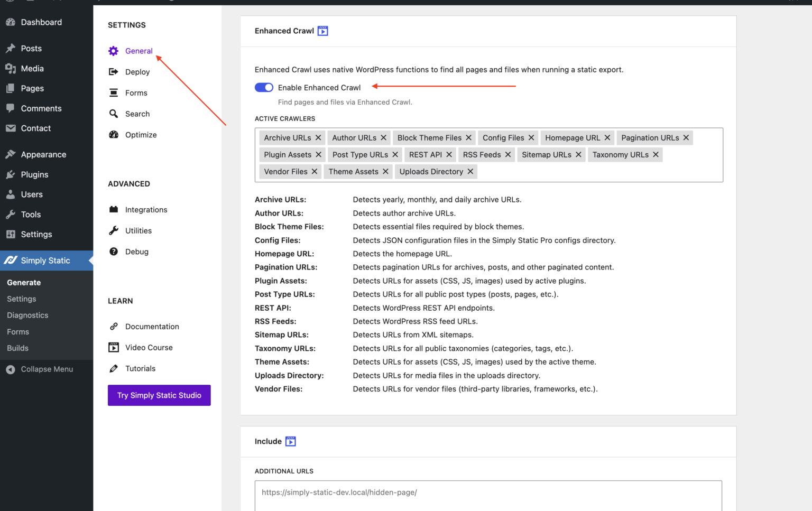Switch to the Generate submenu item
The height and width of the screenshot is (511, 812).
point(24,282)
